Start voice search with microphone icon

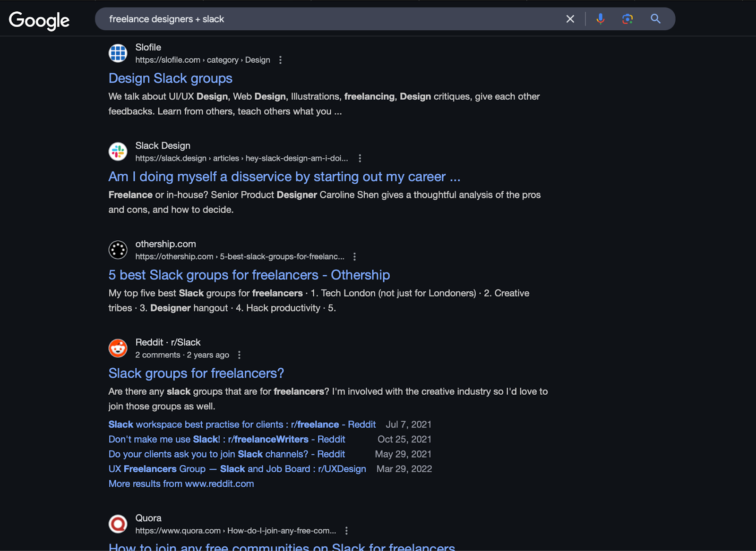tap(601, 19)
